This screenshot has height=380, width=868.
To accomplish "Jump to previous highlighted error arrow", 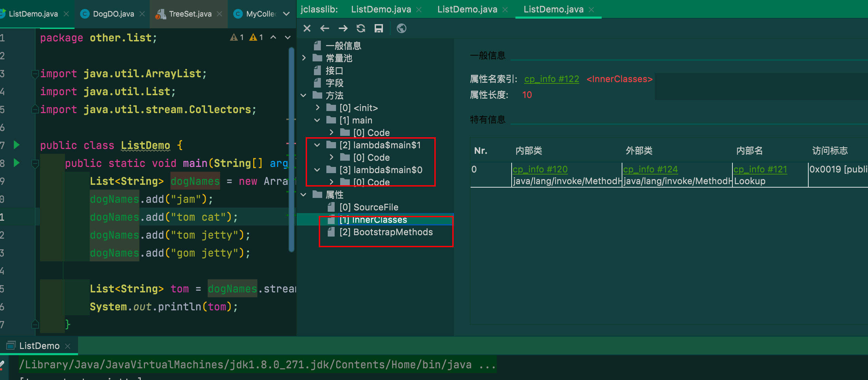I will (273, 37).
